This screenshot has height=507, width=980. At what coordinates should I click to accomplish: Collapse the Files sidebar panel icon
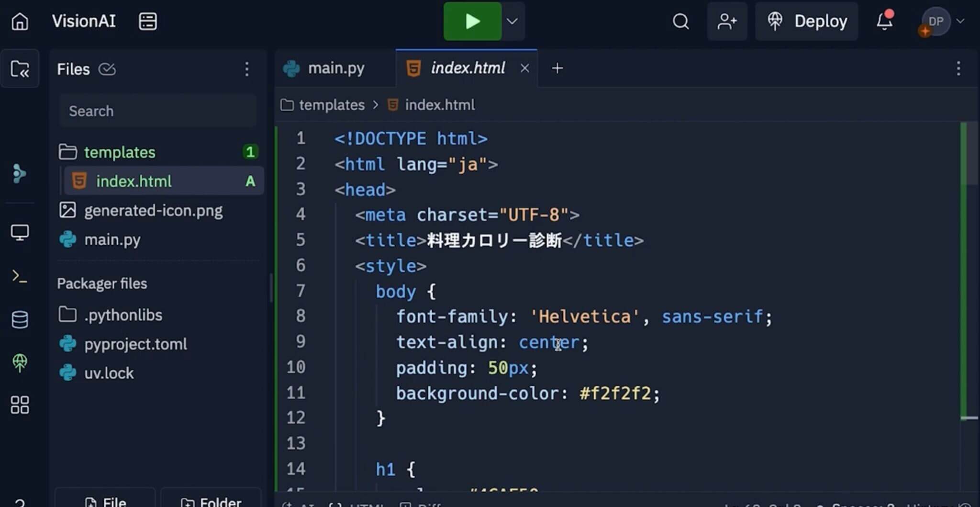(20, 69)
